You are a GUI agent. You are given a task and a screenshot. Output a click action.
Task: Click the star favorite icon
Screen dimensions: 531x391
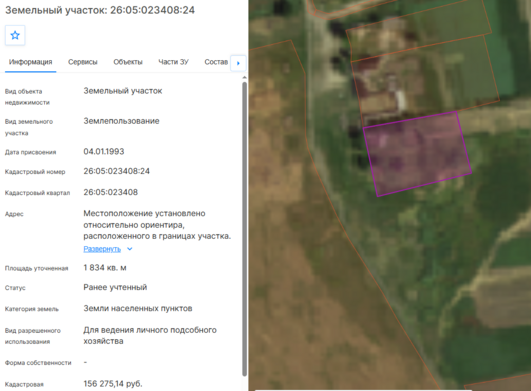tap(15, 35)
